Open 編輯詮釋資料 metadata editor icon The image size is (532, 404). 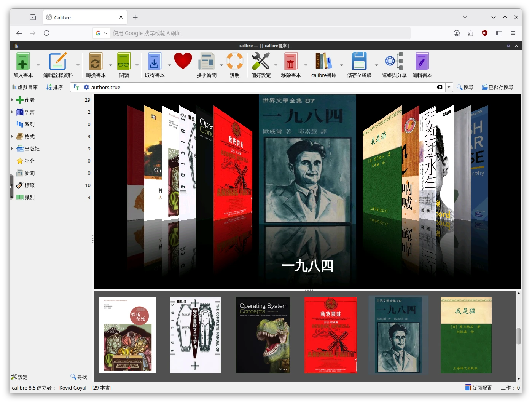[58, 62]
